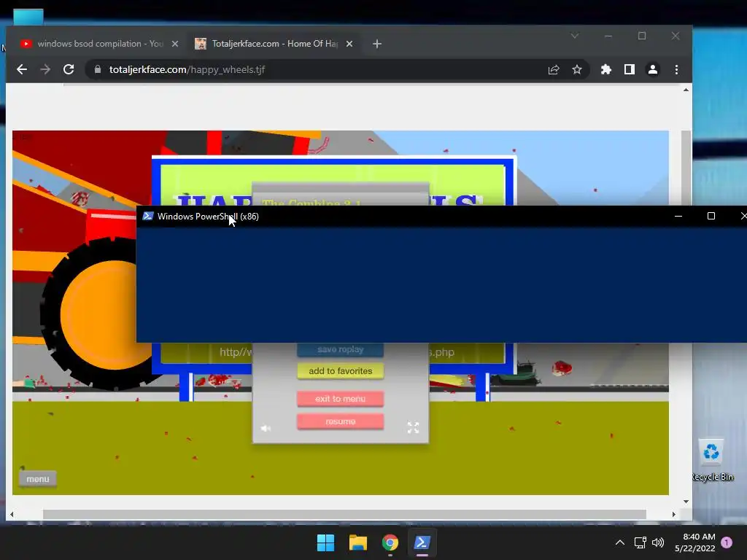
Task: Click add to favorites button
Action: point(340,371)
